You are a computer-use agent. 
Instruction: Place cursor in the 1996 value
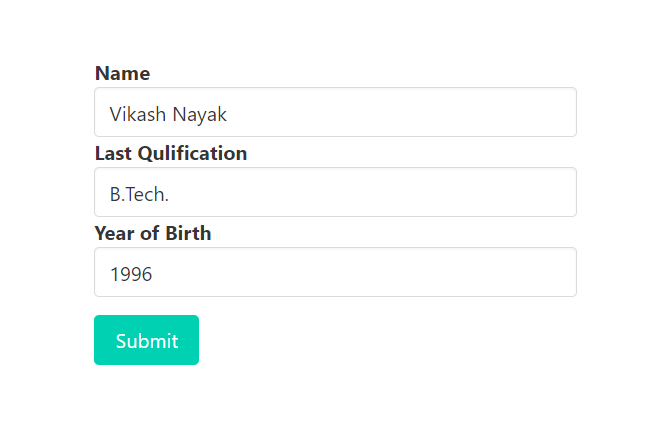pyautogui.click(x=131, y=274)
